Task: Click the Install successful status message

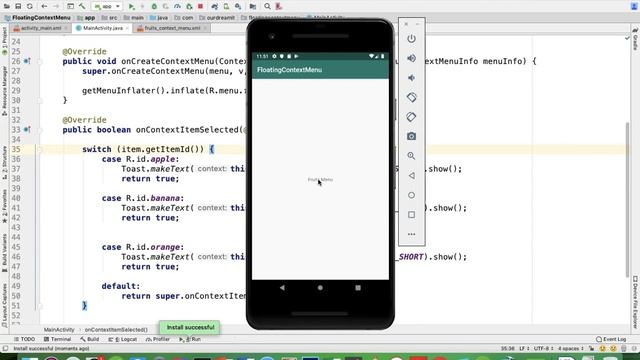Action: [51, 349]
